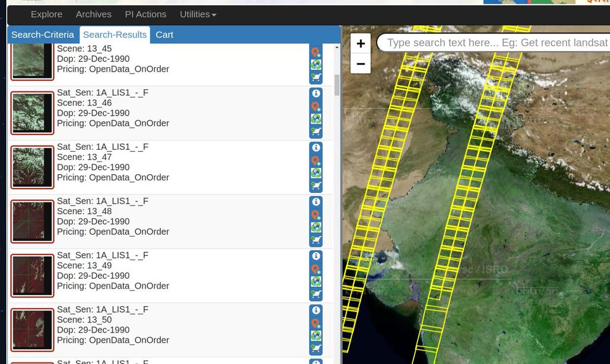Screen dimensions: 610x364
Task: Switch to the Search-Criteria tab
Action: 43,35
